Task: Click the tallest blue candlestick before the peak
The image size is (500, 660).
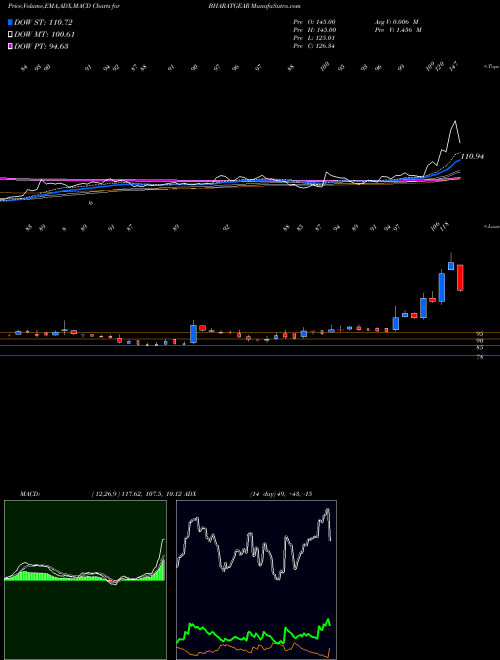Action: pos(441,287)
